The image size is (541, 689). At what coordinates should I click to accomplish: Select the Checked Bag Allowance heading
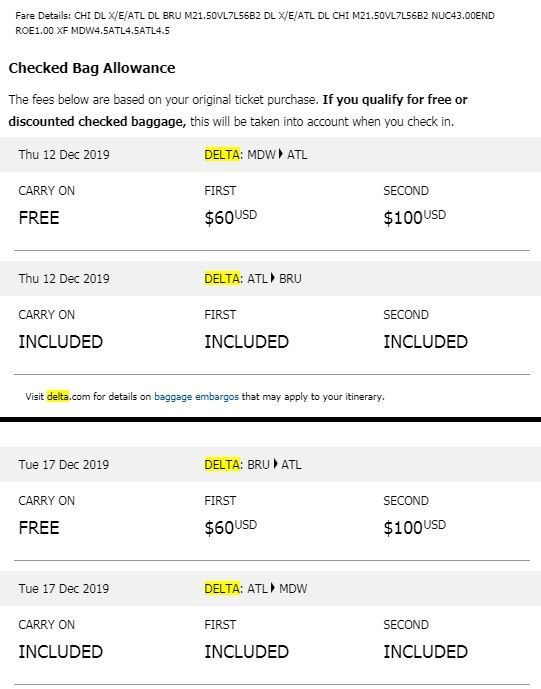(x=92, y=68)
